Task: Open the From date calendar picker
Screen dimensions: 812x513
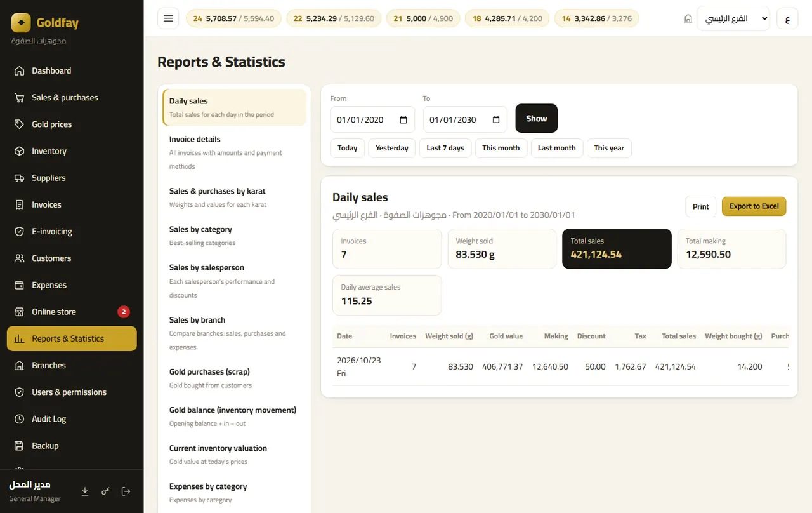Action: pos(403,119)
